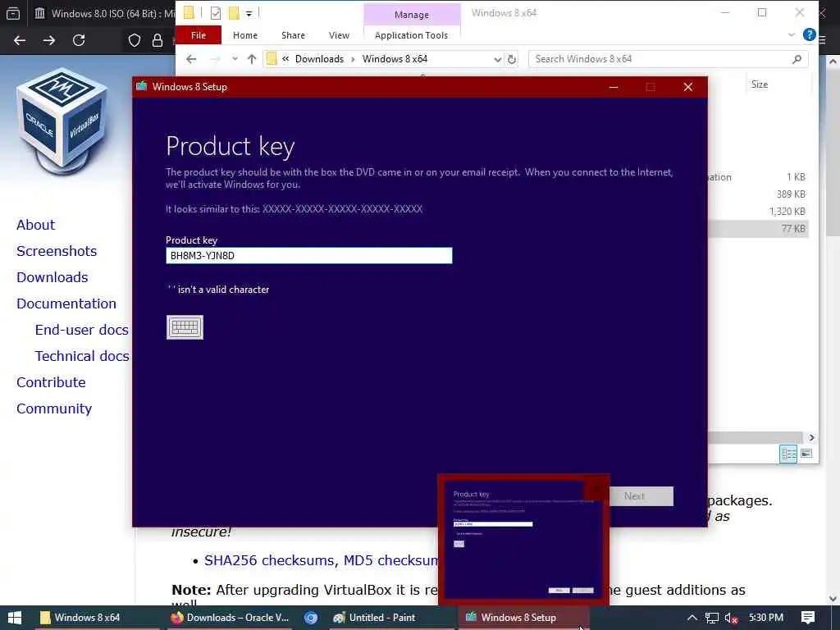Click the Properties checkmark quick-access icon
The width and height of the screenshot is (840, 630).
point(216,13)
